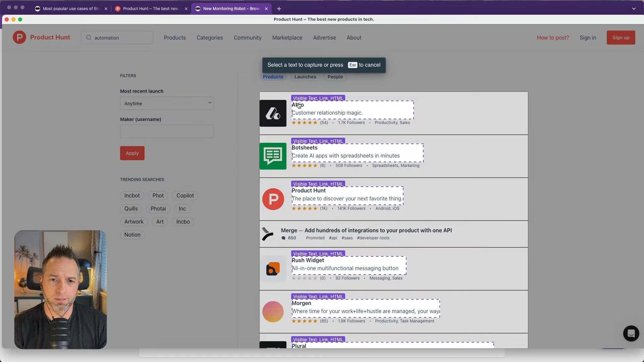Open the Categories nav menu
Viewport: 644px width, 362px height.
coord(210,38)
